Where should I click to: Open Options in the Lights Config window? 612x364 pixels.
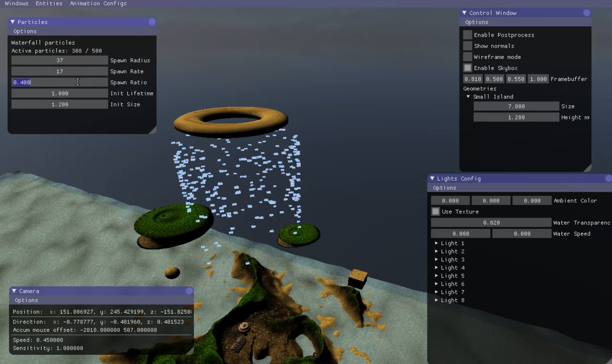coord(444,188)
